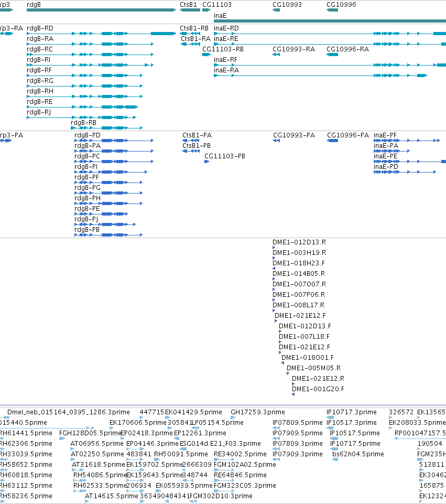Select EST RE34002.5prime

tap(224, 459)
